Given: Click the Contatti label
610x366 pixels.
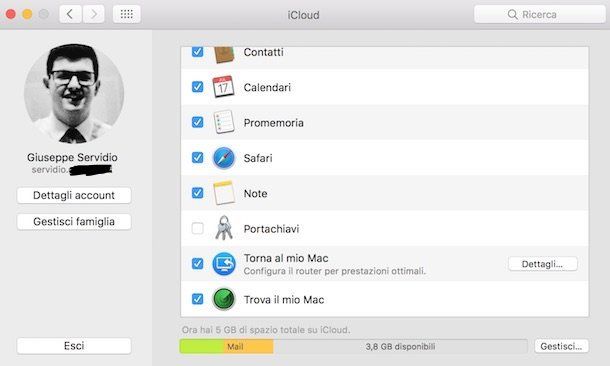Looking at the screenshot, I should click(x=263, y=52).
